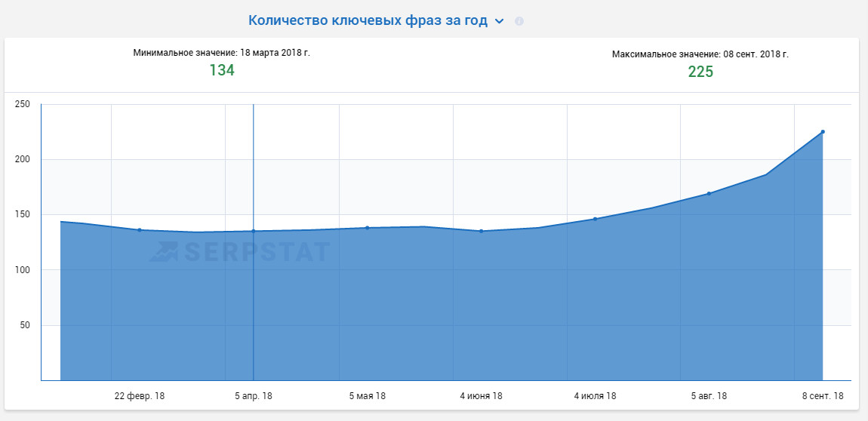This screenshot has height=421, width=868.
Task: Click the info icon beside the chart title
Action: (519, 21)
